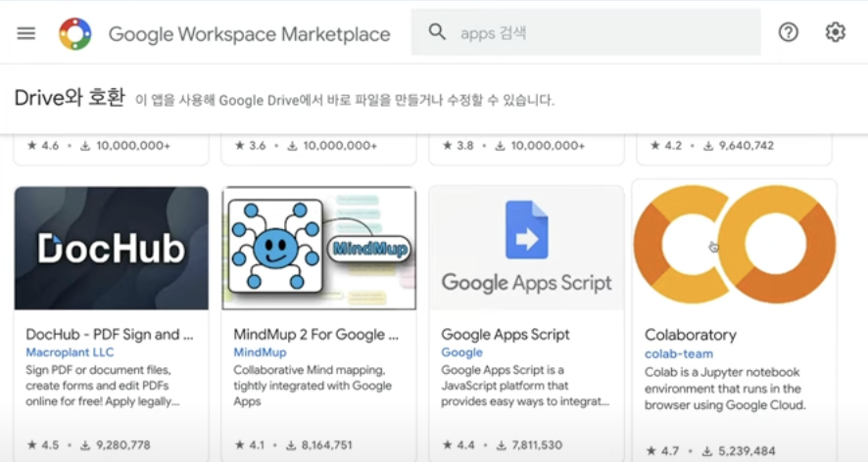Open the Google Apps Script thumbnail

pyautogui.click(x=526, y=248)
